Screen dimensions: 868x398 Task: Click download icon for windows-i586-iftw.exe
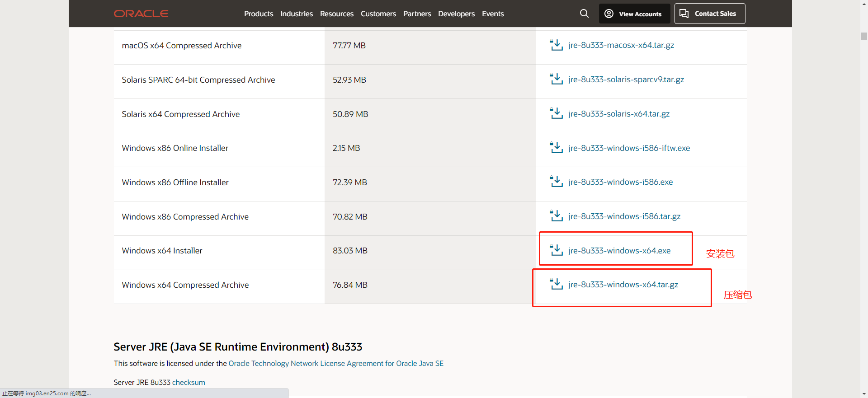556,148
